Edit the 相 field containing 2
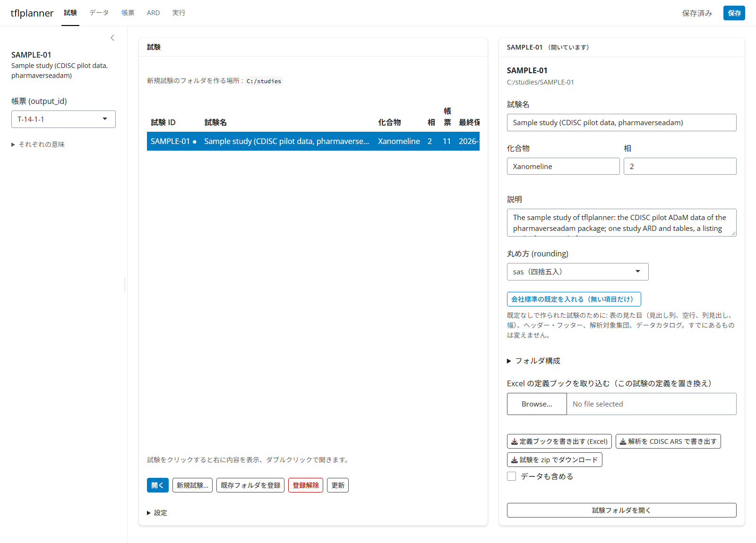Viewport: 756px width, 543px height. coord(680,166)
